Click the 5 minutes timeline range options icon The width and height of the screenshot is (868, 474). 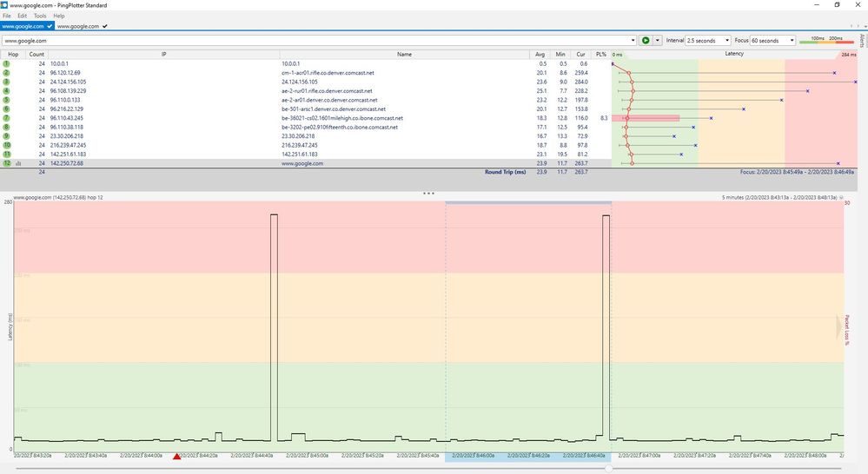[841, 197]
